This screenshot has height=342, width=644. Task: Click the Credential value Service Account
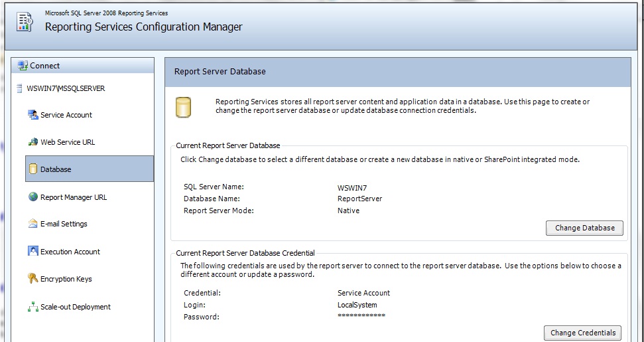[x=364, y=293]
